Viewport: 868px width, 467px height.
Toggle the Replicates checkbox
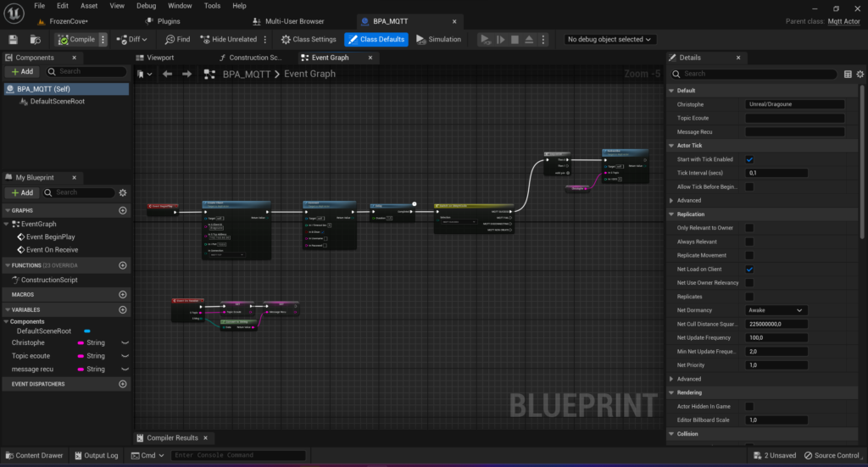click(x=749, y=297)
